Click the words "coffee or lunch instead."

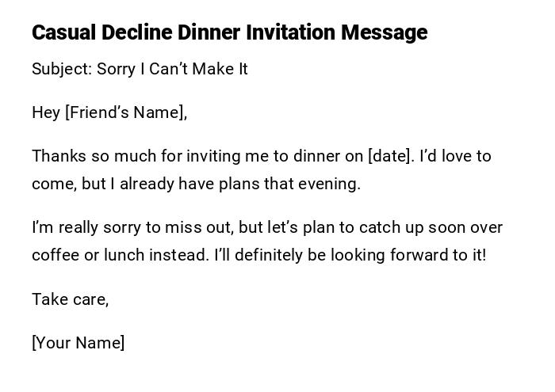(x=120, y=255)
